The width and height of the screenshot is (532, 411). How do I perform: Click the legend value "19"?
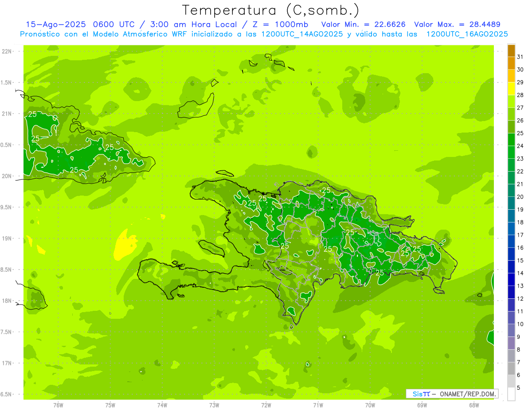click(x=520, y=210)
